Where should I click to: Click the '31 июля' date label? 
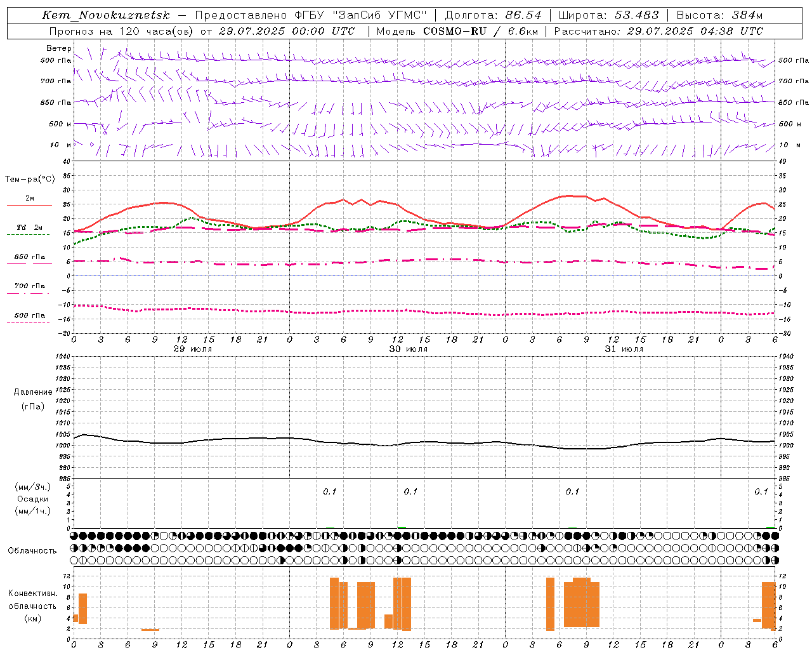pyautogui.click(x=624, y=349)
